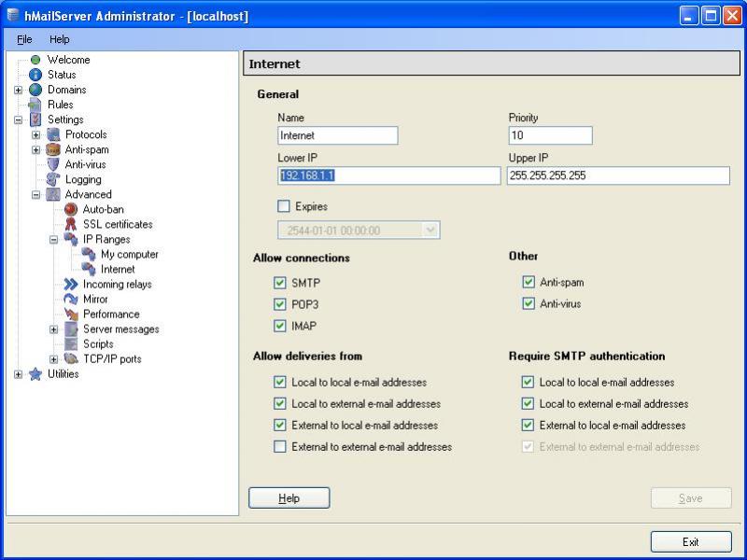Click the Save button

point(691,498)
